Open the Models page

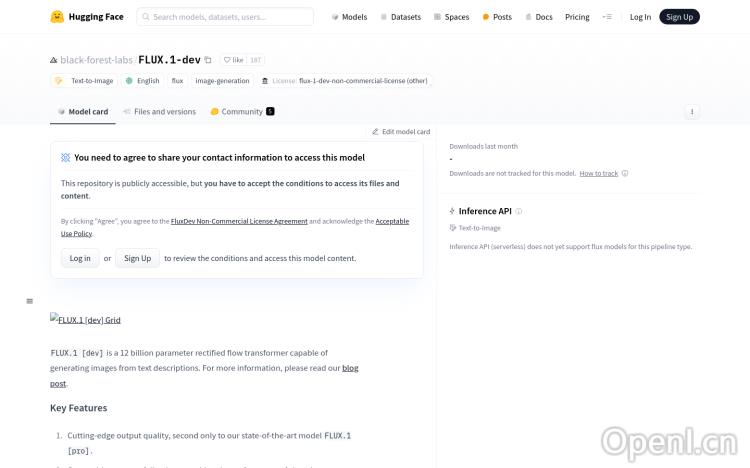pos(349,17)
